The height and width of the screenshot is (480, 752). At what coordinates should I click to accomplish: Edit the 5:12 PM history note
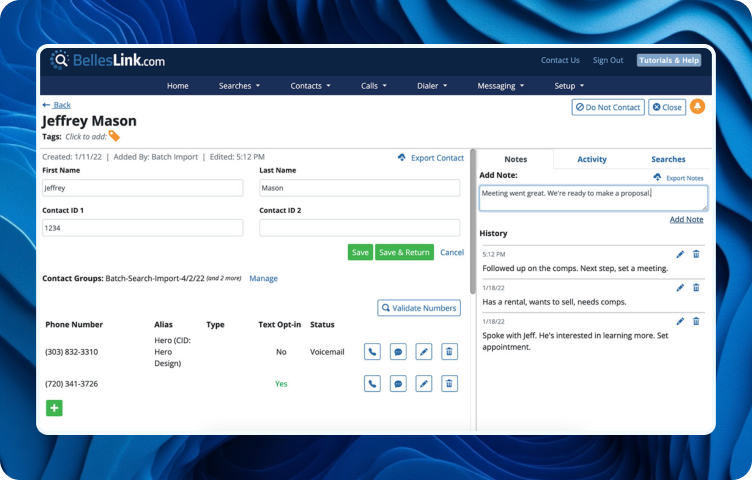[x=680, y=254]
